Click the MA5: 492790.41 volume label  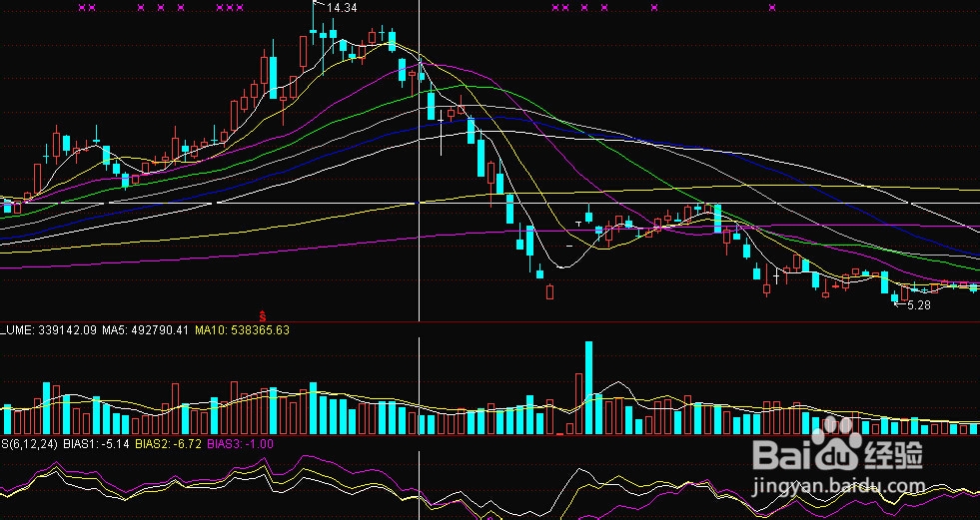point(145,329)
